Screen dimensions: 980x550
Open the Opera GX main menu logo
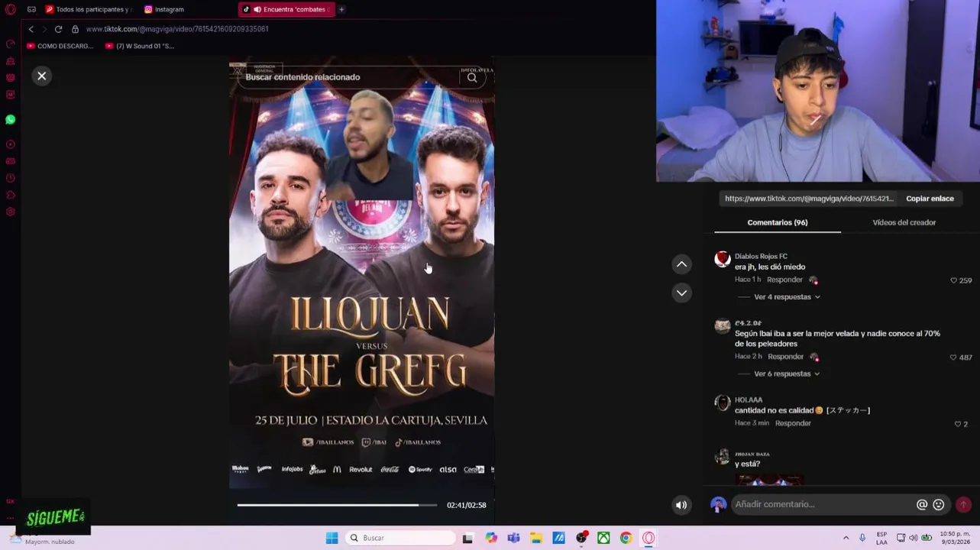(11, 9)
